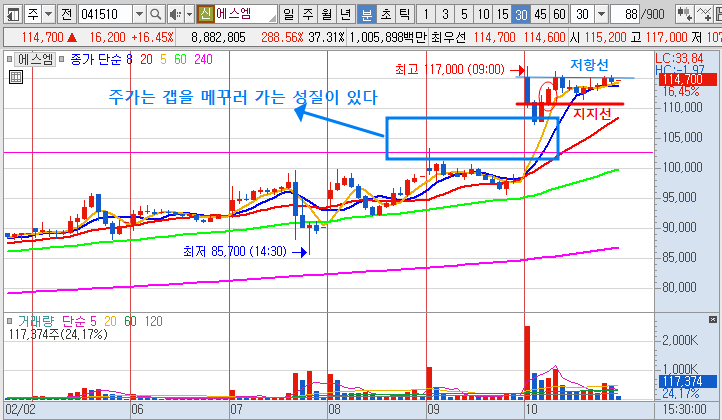The image size is (722, 420).
Task: Toggle the left side panel icon
Action: (x=13, y=14)
